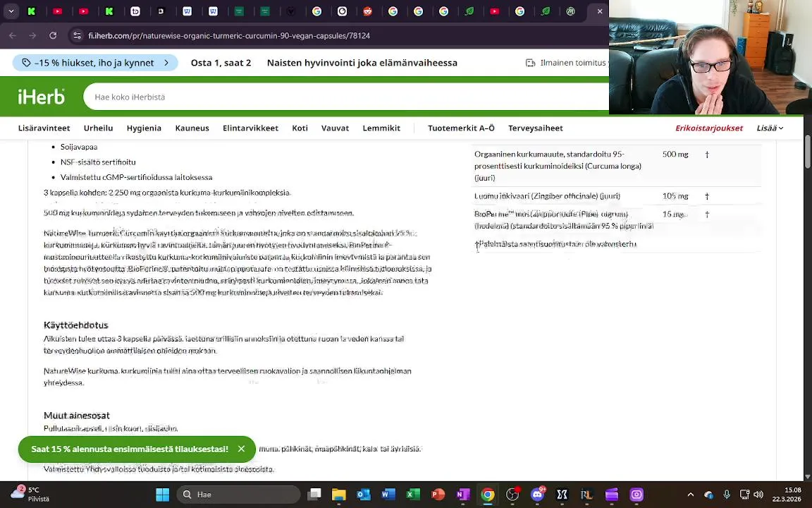Click the '500 mg' turmeric amount cell
This screenshot has height=508, width=812.
(x=675, y=154)
